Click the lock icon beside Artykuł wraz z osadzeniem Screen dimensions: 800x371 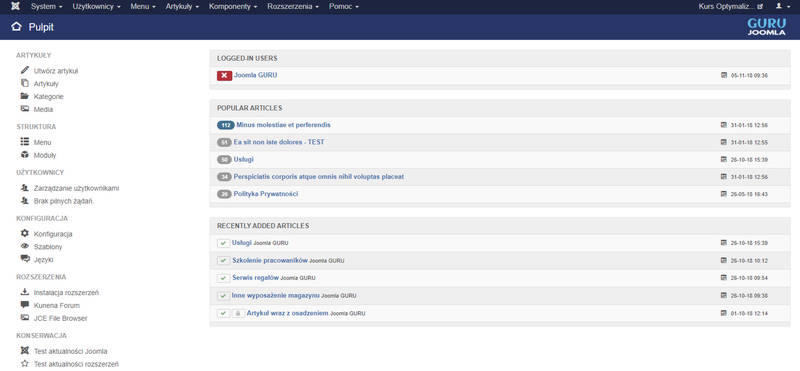(238, 313)
